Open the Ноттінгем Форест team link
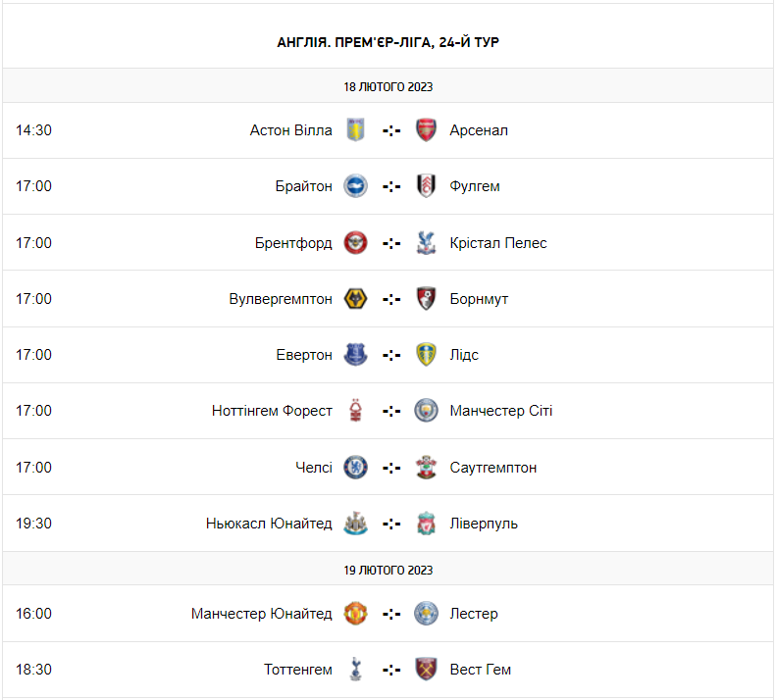Screen dimensions: 776x700 [x=272, y=411]
